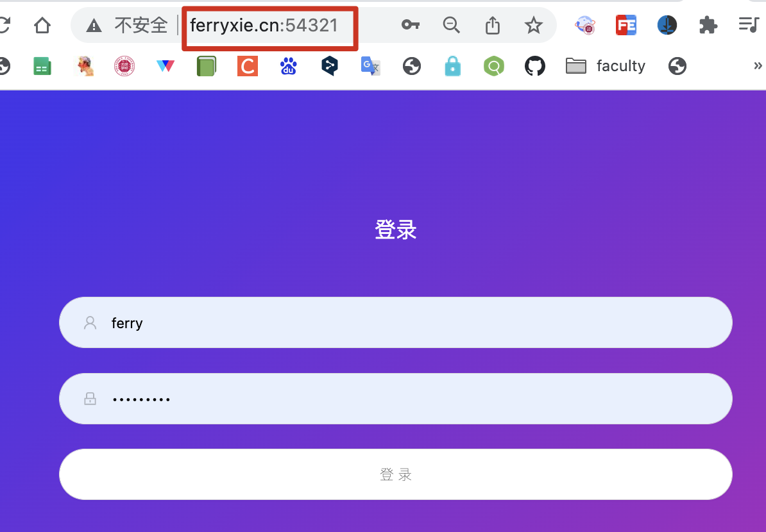Open the saved passwords key icon
The height and width of the screenshot is (532, 766).
pyautogui.click(x=410, y=26)
